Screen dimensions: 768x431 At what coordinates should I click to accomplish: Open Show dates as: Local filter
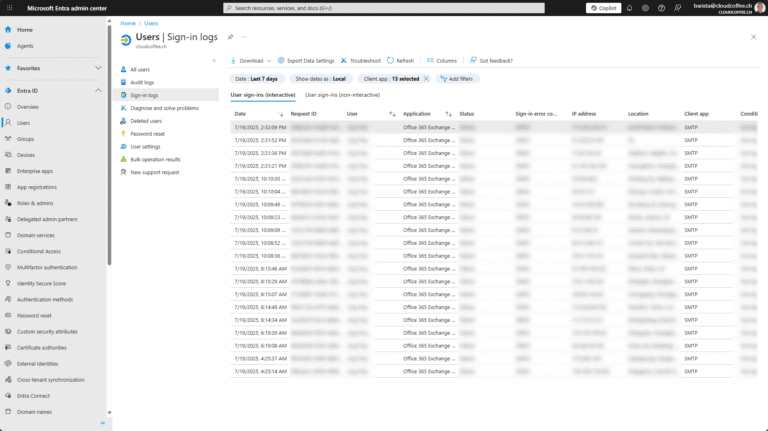point(320,79)
